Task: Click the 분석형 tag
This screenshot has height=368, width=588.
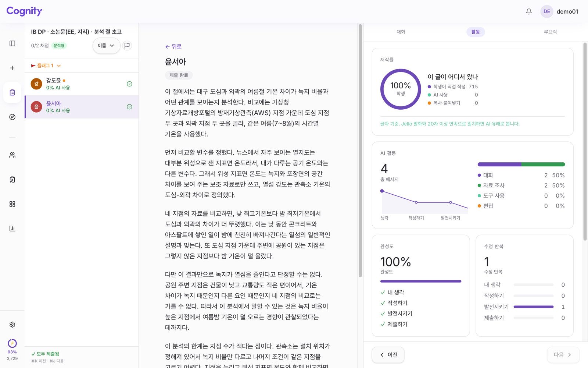Action: pos(59,46)
